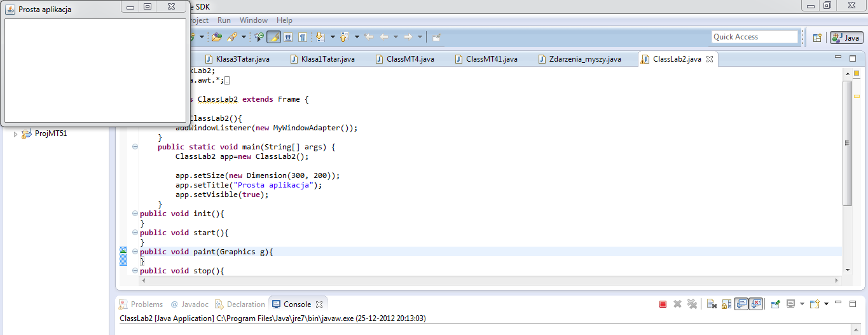Click the Clear Console icon
Image resolution: width=868 pixels, height=335 pixels.
712,304
